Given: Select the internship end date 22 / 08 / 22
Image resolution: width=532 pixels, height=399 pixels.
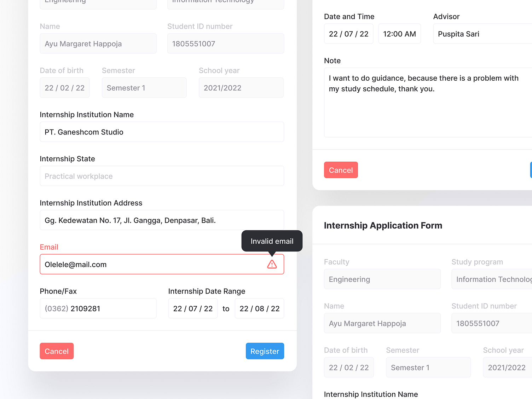Looking at the screenshot, I should tap(259, 308).
